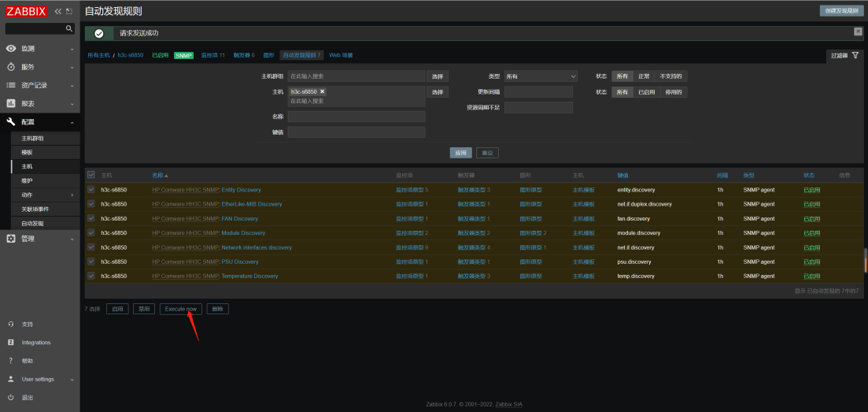Image resolution: width=868 pixels, height=412 pixels.
Task: Click the Integrations Z icon
Action: tap(11, 342)
